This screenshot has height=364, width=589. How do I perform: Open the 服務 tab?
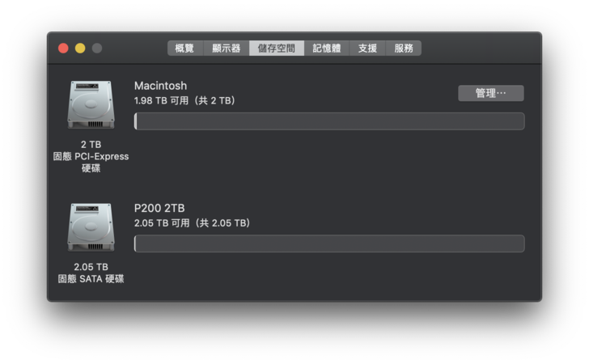[404, 49]
